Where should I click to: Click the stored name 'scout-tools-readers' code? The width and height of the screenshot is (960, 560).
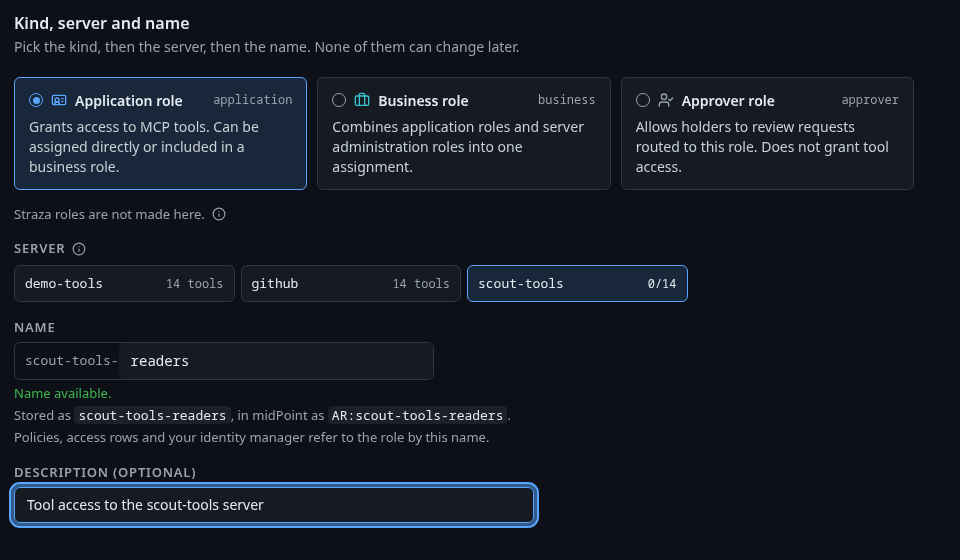click(152, 416)
